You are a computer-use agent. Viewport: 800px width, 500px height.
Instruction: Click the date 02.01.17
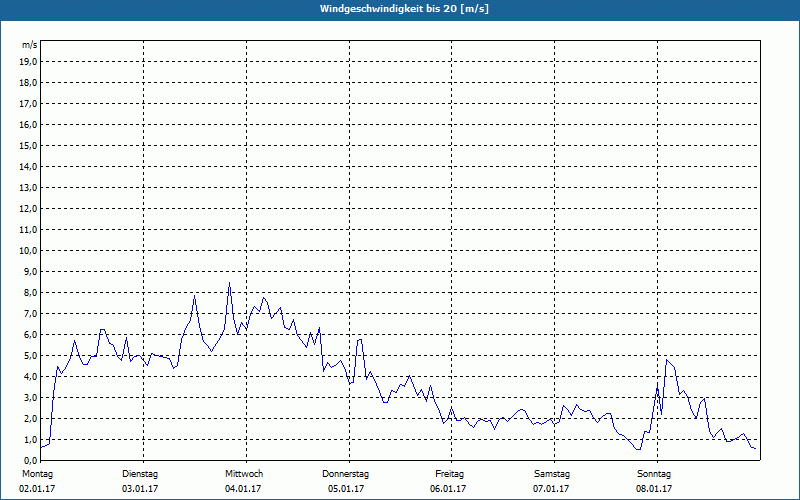(37, 489)
